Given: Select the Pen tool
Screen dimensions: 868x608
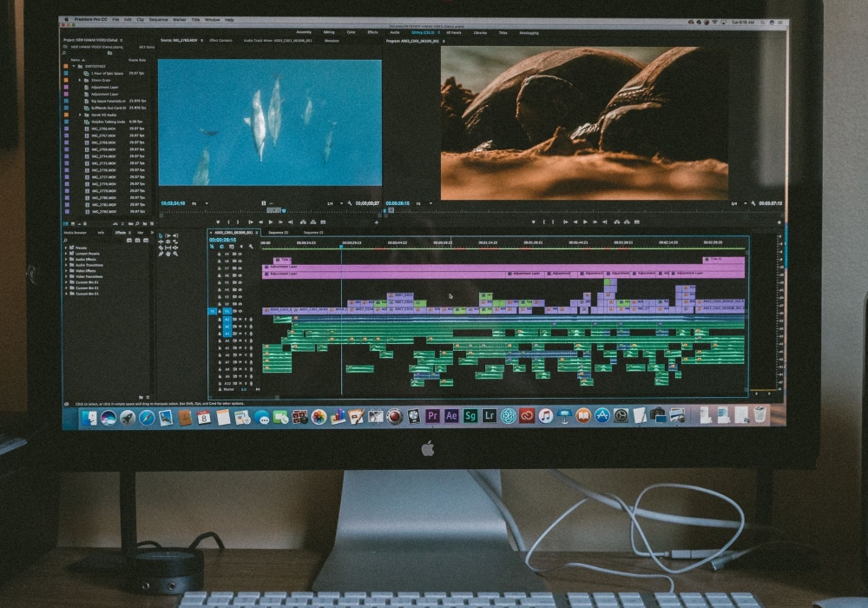Looking at the screenshot, I should (x=161, y=254).
